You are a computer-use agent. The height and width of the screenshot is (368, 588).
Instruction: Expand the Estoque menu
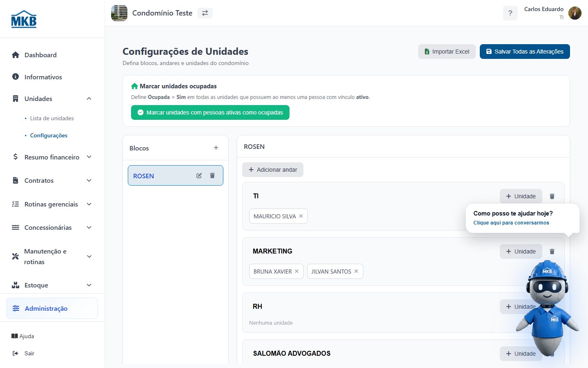tap(52, 285)
